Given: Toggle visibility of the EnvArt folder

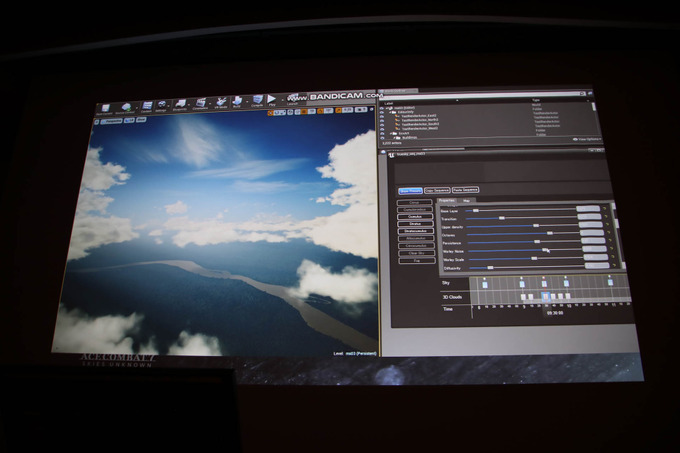Looking at the screenshot, I should click(382, 134).
